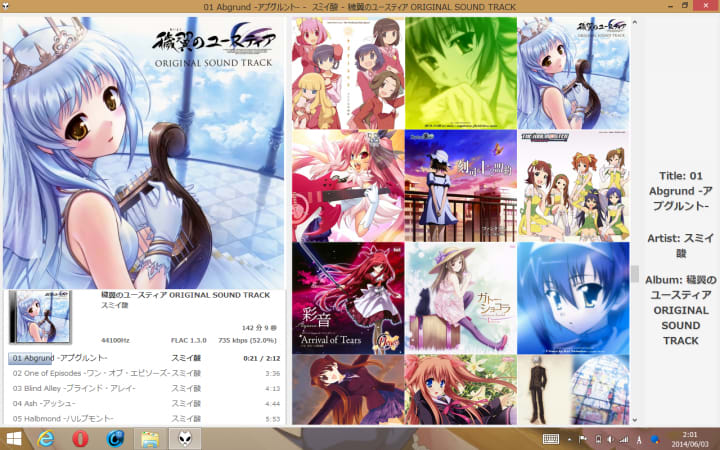Open File Explorer from the taskbar
This screenshot has height=450, width=720.
click(x=150, y=439)
